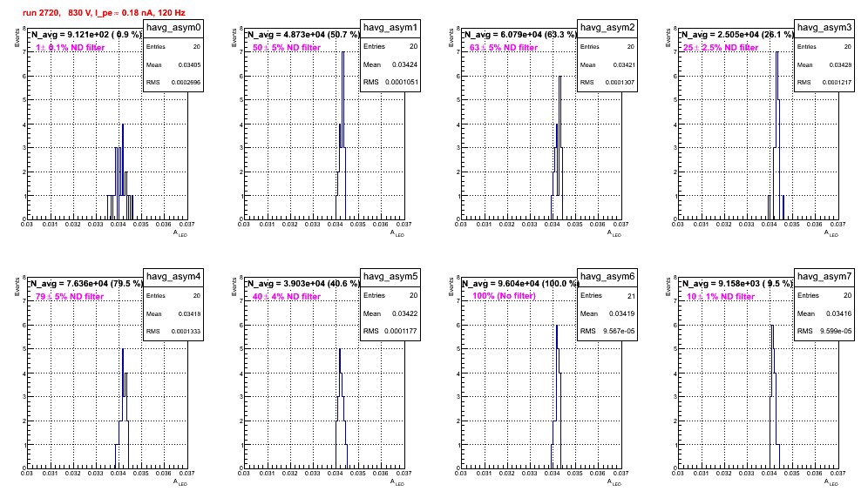Click RMS 9.567e-05 in havg_asym6 stats

pos(607,331)
